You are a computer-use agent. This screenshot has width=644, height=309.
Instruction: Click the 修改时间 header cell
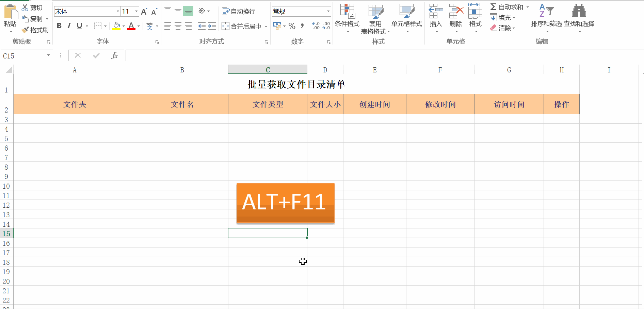pos(440,104)
